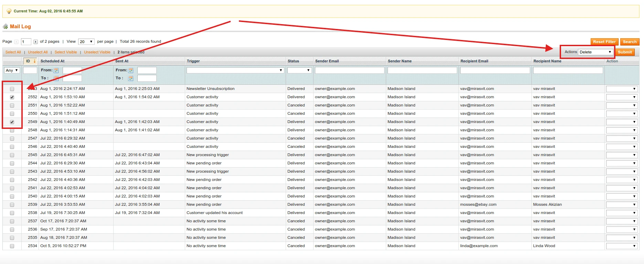Click the Select Visible link
Image resolution: width=644 pixels, height=264 pixels.
pos(66,52)
